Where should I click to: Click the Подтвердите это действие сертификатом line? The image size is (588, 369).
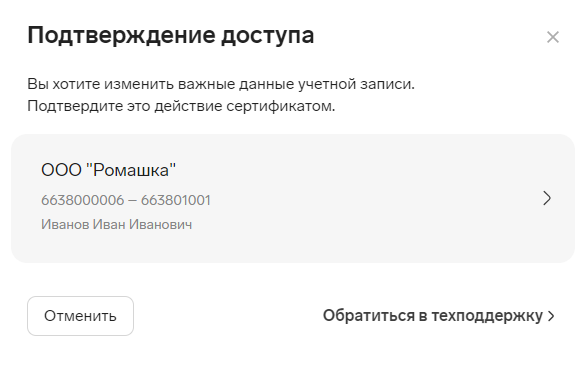[x=181, y=106]
